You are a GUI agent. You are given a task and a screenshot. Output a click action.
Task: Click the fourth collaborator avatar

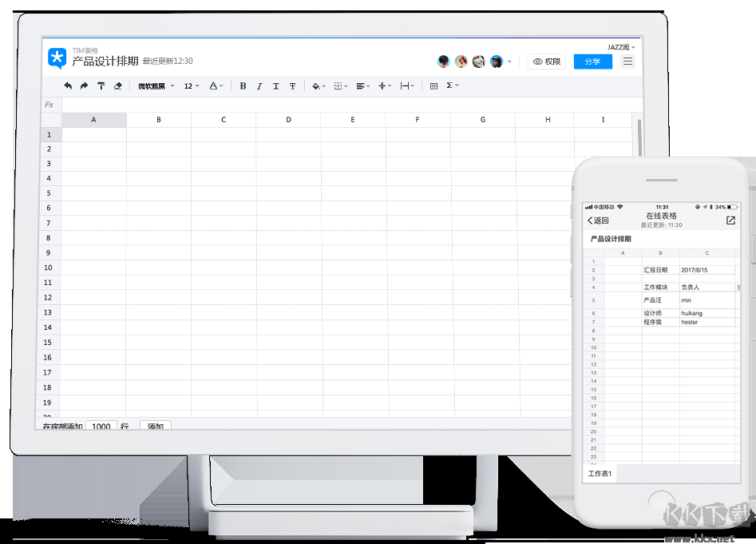(x=496, y=62)
